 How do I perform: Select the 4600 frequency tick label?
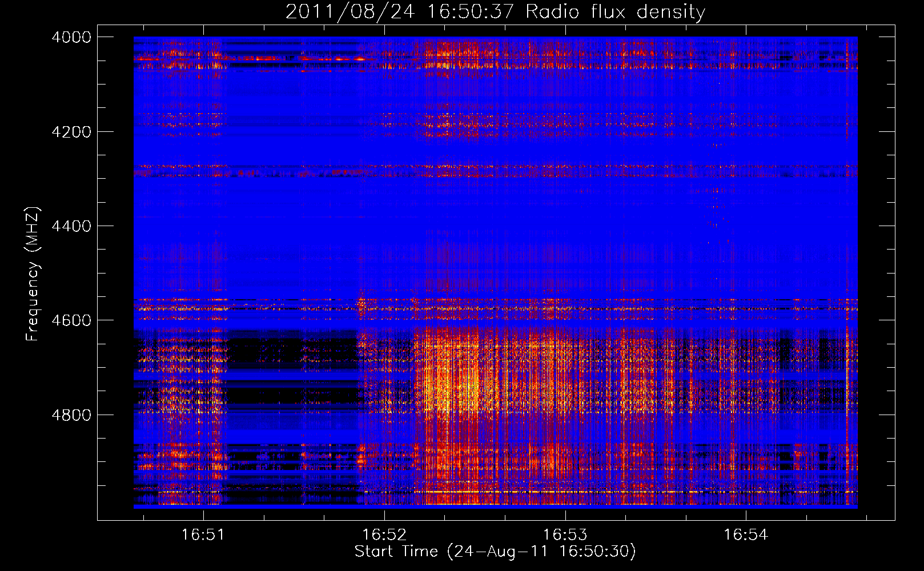[x=71, y=320]
